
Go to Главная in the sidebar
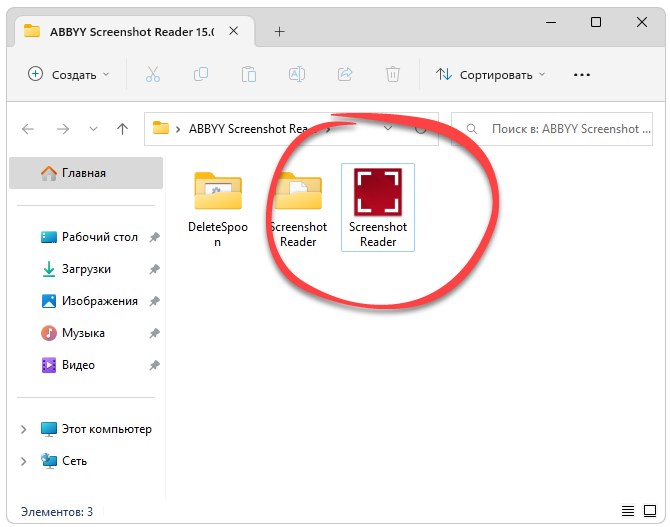[86, 173]
